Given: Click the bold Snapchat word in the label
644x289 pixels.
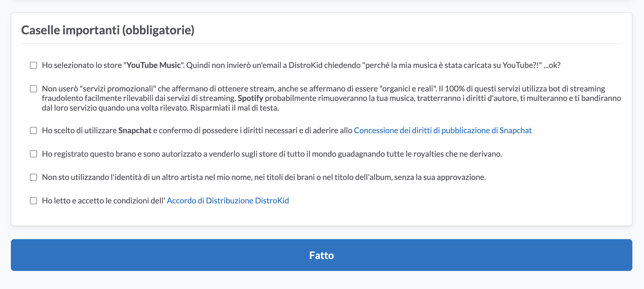Looking at the screenshot, I should (135, 130).
